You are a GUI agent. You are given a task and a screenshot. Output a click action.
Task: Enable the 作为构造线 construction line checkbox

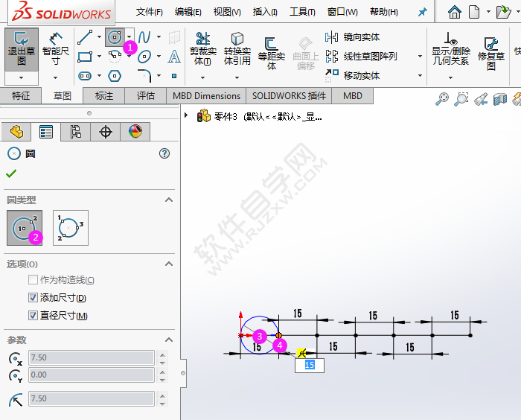point(33,280)
